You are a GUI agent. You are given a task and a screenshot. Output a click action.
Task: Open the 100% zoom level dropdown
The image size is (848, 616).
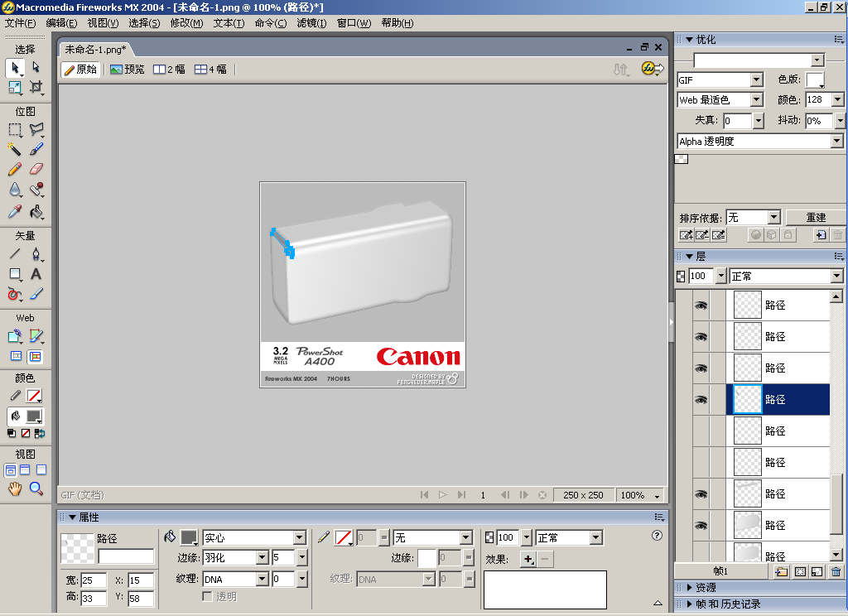coord(657,495)
